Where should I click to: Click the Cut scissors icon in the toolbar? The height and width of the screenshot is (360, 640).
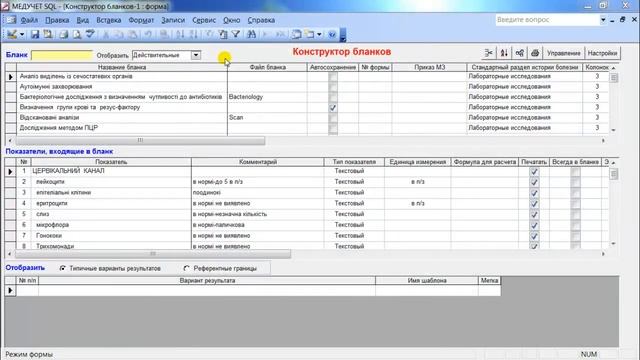pos(106,35)
